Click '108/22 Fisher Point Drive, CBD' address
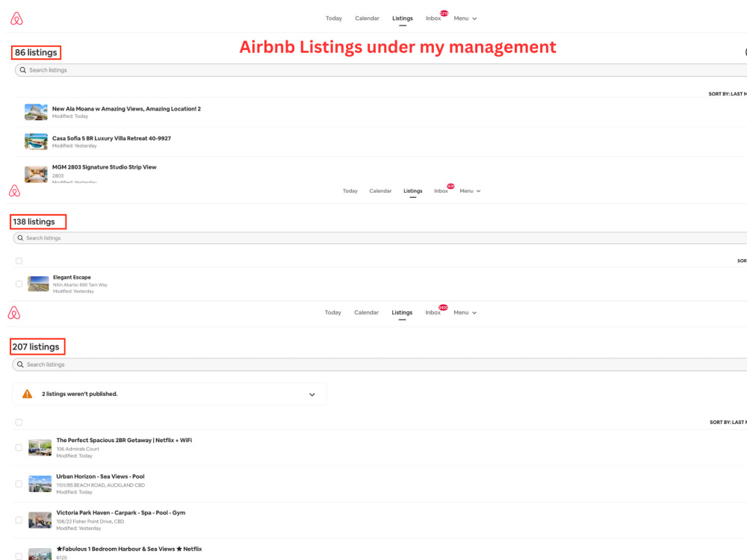The height and width of the screenshot is (560, 747). tap(90, 521)
